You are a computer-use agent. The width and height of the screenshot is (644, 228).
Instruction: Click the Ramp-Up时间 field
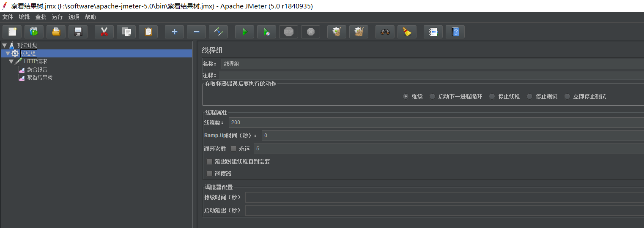click(453, 136)
